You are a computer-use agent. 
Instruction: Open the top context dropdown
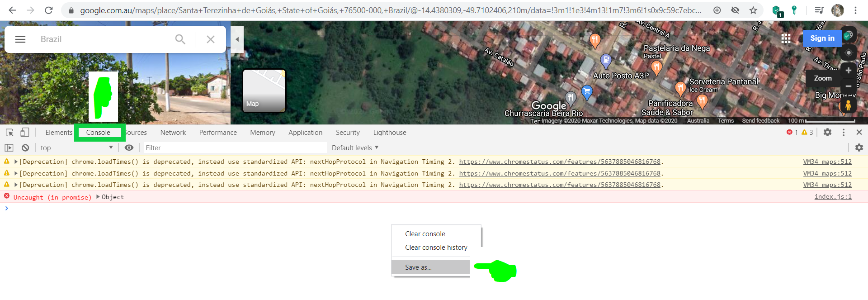click(76, 148)
